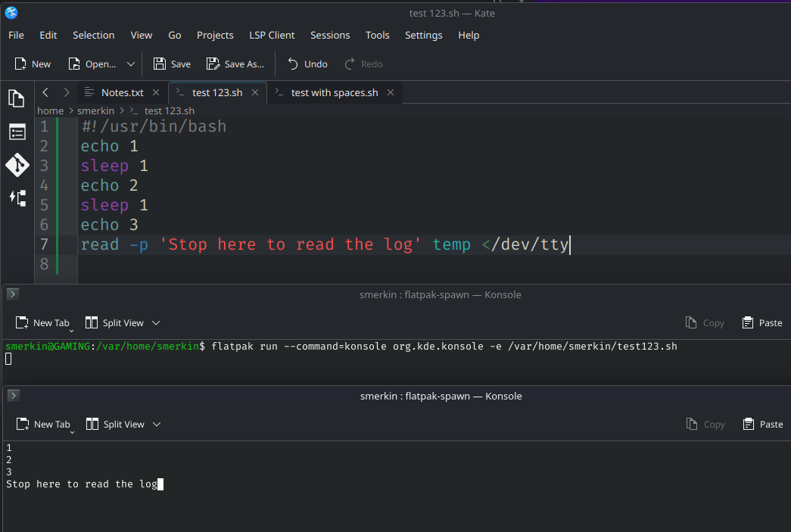Show the filesystem browser sidebar icon
The width and height of the screenshot is (791, 532).
[x=17, y=132]
